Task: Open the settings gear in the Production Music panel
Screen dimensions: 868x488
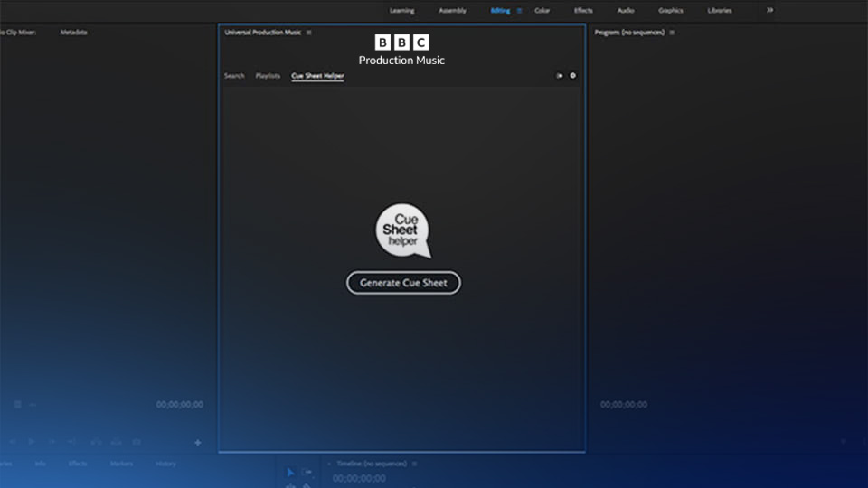Action: (573, 76)
